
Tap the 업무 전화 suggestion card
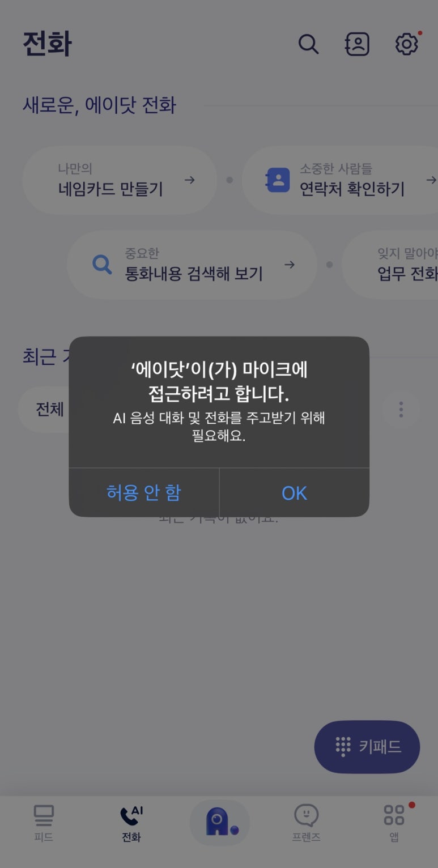click(x=391, y=265)
